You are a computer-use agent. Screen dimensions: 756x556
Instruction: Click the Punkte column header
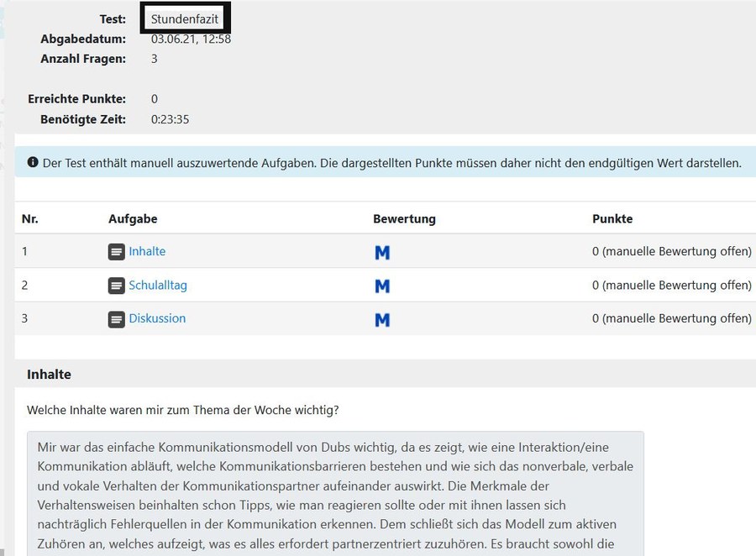[x=612, y=219]
